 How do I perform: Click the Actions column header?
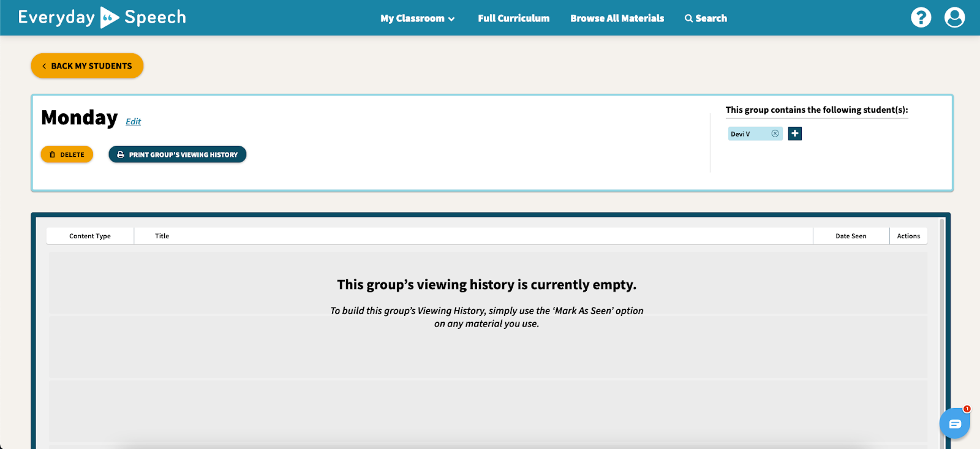[x=908, y=236]
